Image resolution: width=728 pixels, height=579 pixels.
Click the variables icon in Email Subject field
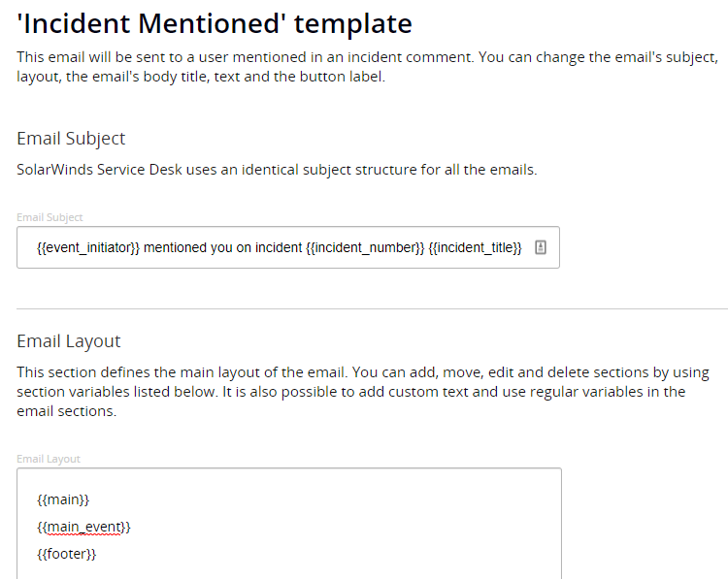coord(541,247)
